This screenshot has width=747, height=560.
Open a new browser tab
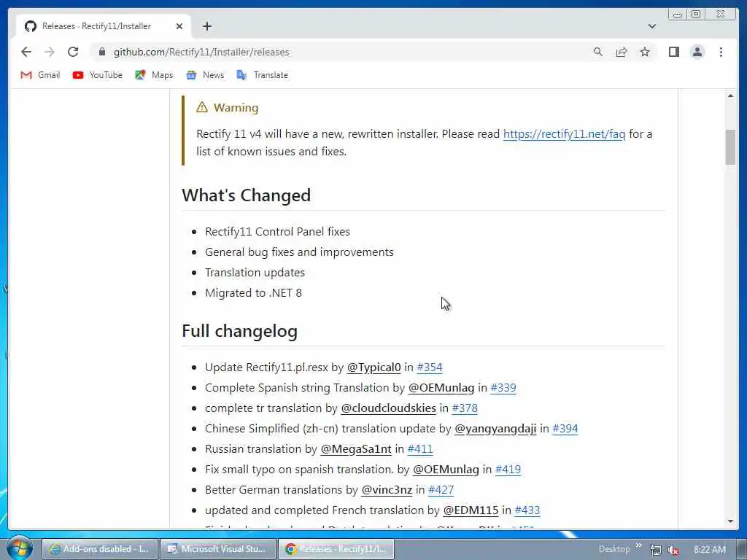[206, 26]
